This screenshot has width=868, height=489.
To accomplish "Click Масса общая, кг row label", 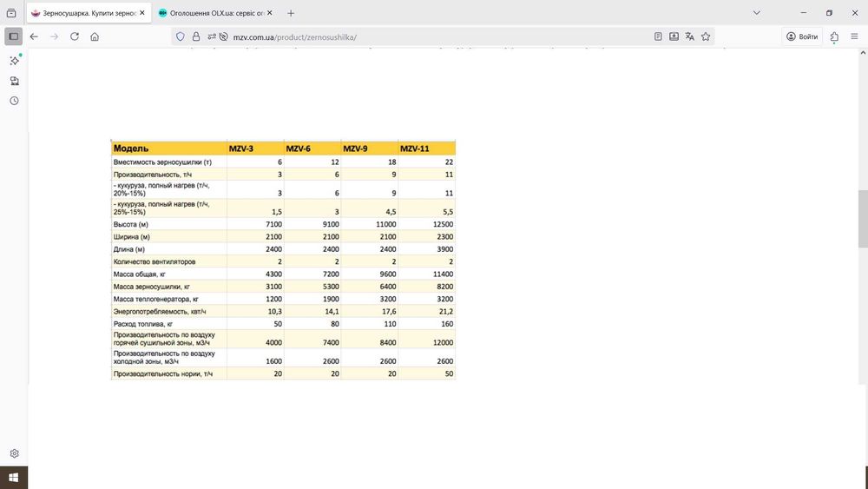I will point(139,274).
